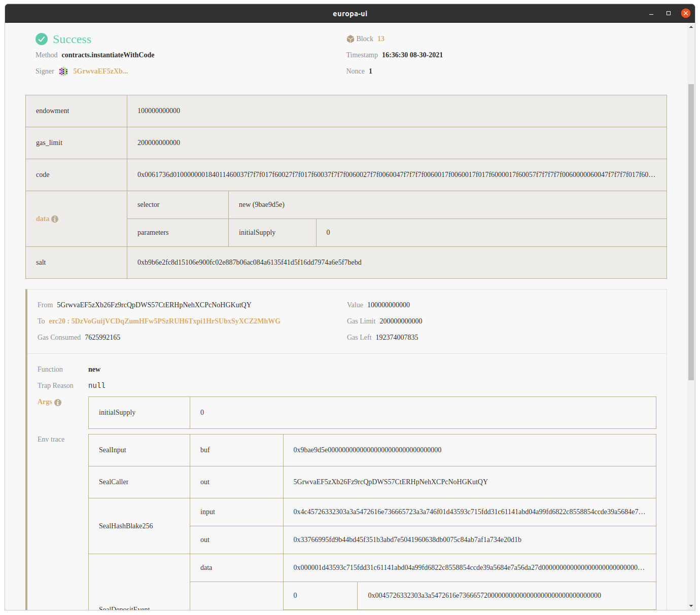Open the erc20 contract address link
The width and height of the screenshot is (700, 615).
(164, 321)
